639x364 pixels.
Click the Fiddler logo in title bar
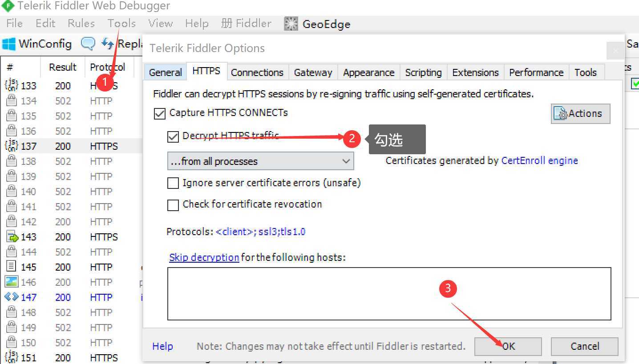[x=8, y=6]
